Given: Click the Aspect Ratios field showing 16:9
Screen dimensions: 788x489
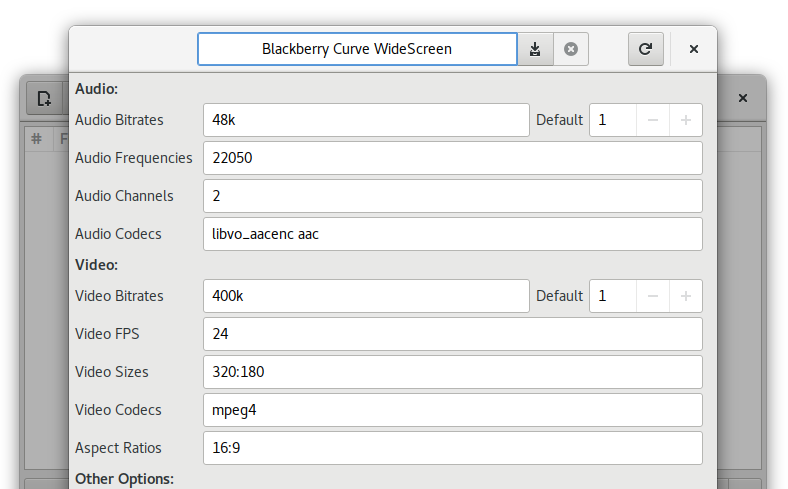Looking at the screenshot, I should [453, 448].
